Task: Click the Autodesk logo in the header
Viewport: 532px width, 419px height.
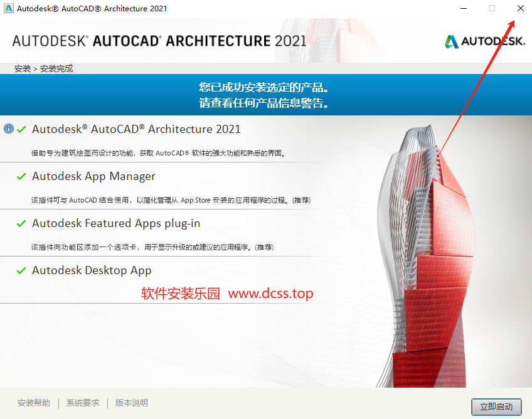Action: point(485,41)
